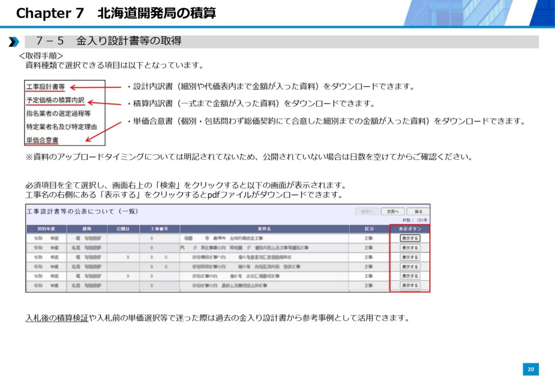The width and height of the screenshot is (555, 392).
Task: Click the 公開日 column header
Action: [x=123, y=229]
